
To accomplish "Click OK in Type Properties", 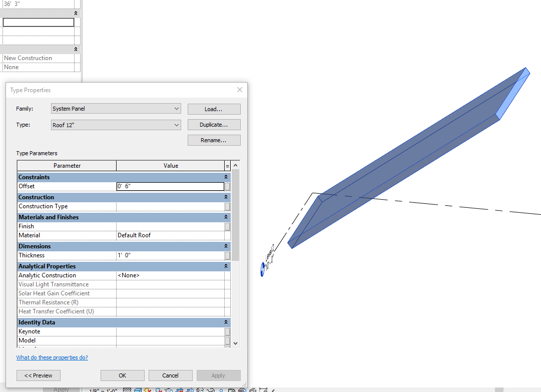I will [123, 375].
